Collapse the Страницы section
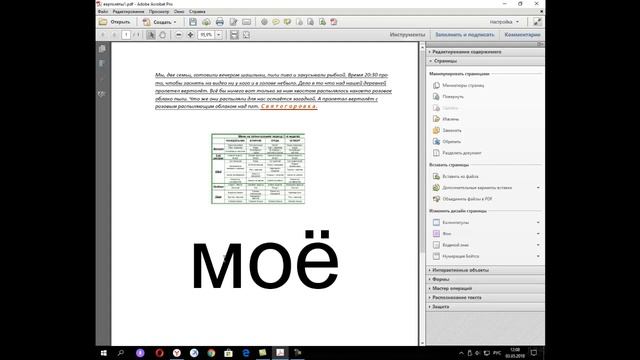Viewport: 640px width, 360px height. [x=485, y=61]
